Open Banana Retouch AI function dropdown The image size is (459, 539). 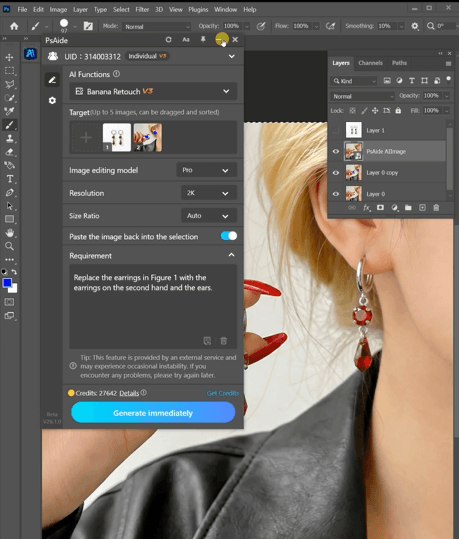coord(153,91)
